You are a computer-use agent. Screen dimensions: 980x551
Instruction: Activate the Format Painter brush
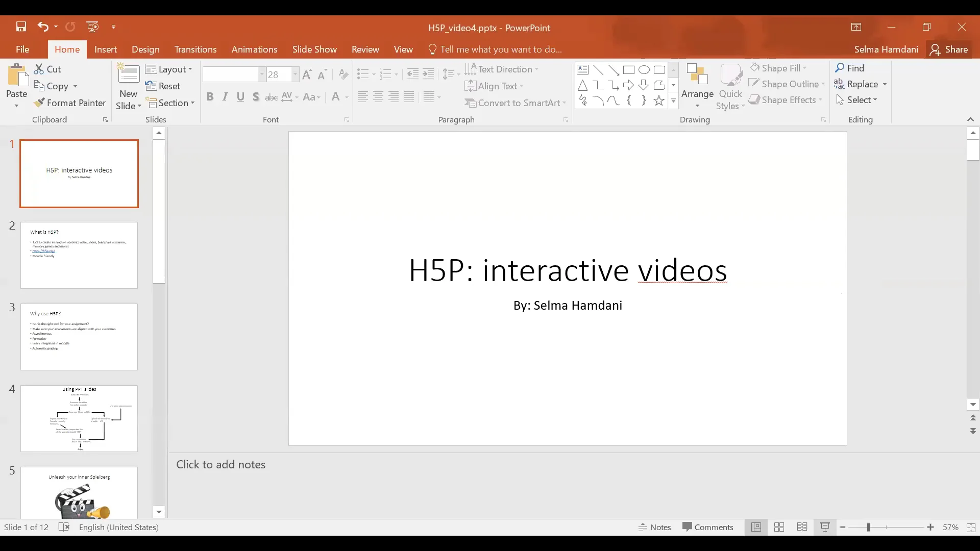[70, 103]
